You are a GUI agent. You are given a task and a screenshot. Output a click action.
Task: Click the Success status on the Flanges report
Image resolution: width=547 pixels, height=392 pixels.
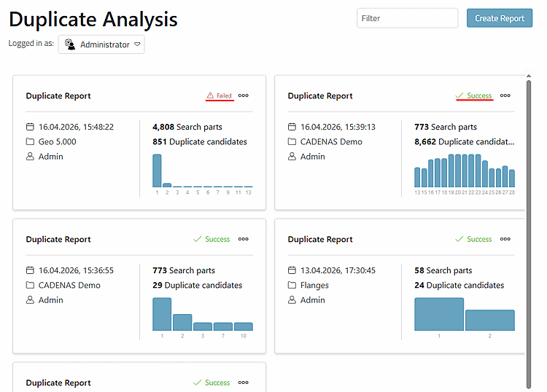[473, 239]
